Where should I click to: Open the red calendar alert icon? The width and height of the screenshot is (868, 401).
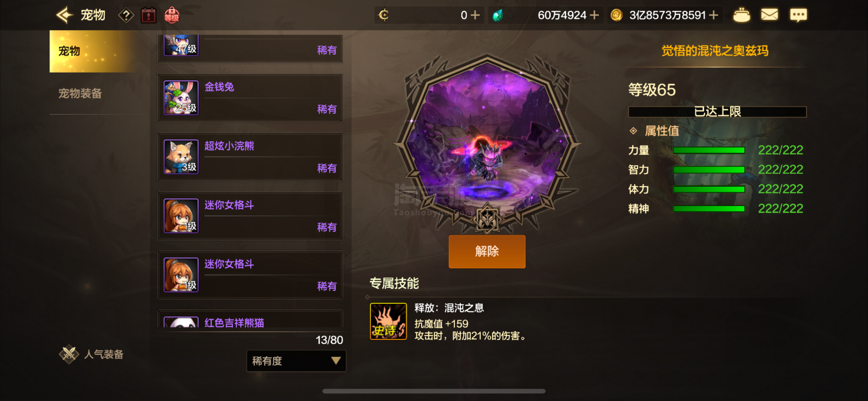pos(148,16)
